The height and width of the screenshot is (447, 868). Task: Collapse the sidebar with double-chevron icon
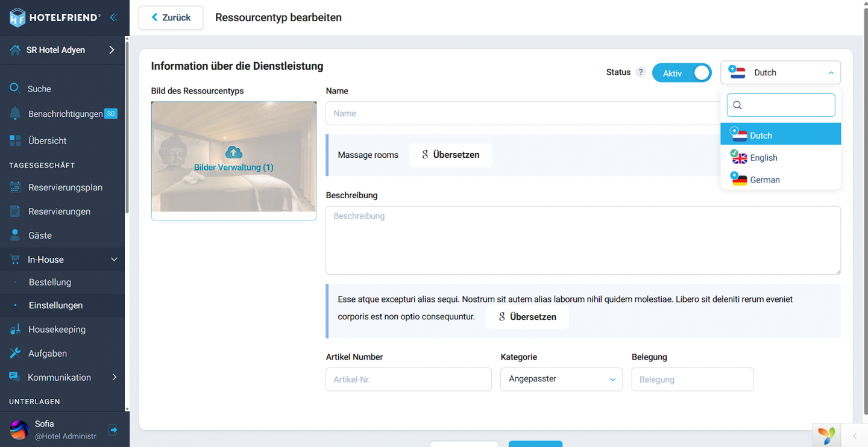pyautogui.click(x=113, y=17)
